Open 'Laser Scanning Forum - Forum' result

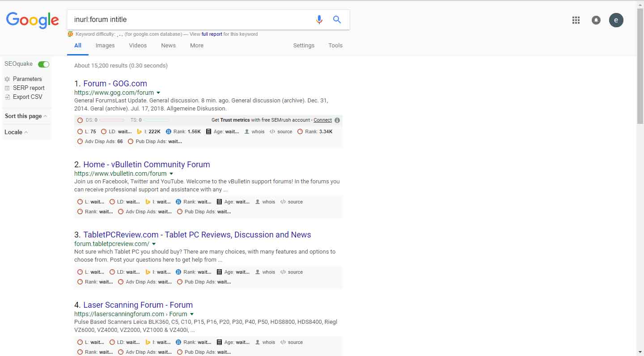click(x=138, y=305)
